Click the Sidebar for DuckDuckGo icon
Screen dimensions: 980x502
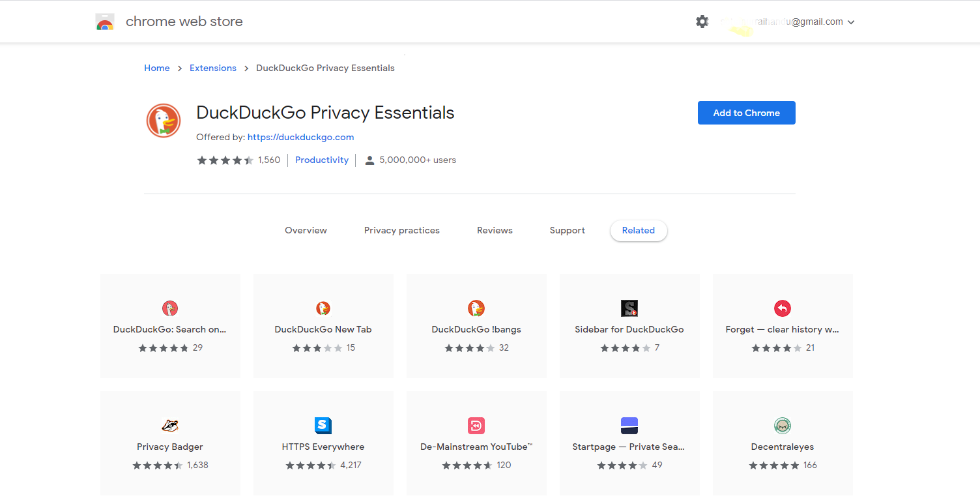[x=629, y=308]
